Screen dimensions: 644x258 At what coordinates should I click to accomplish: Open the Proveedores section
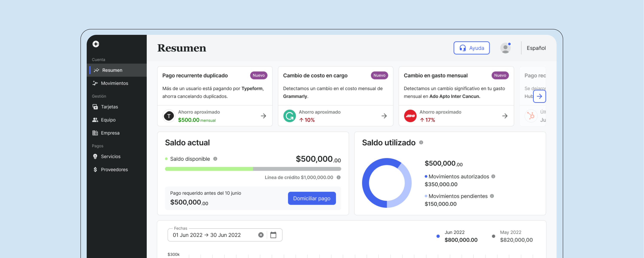pos(114,169)
